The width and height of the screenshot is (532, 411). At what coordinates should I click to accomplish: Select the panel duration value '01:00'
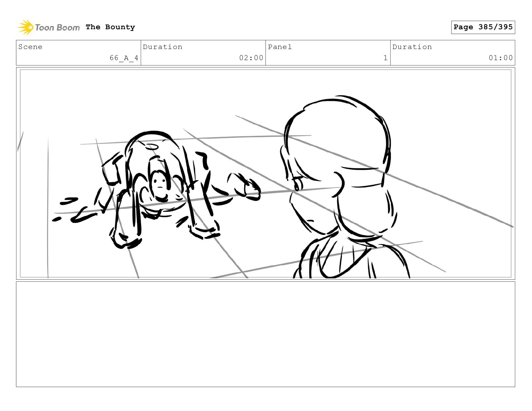pyautogui.click(x=501, y=58)
